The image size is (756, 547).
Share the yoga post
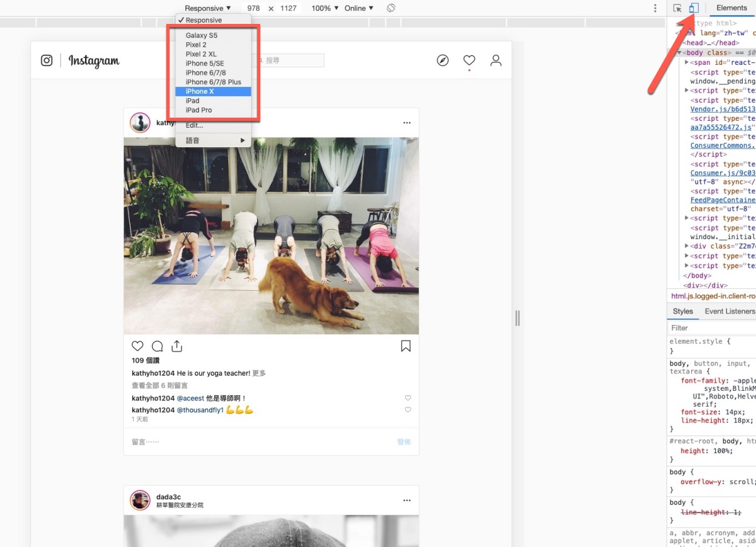pyautogui.click(x=177, y=346)
